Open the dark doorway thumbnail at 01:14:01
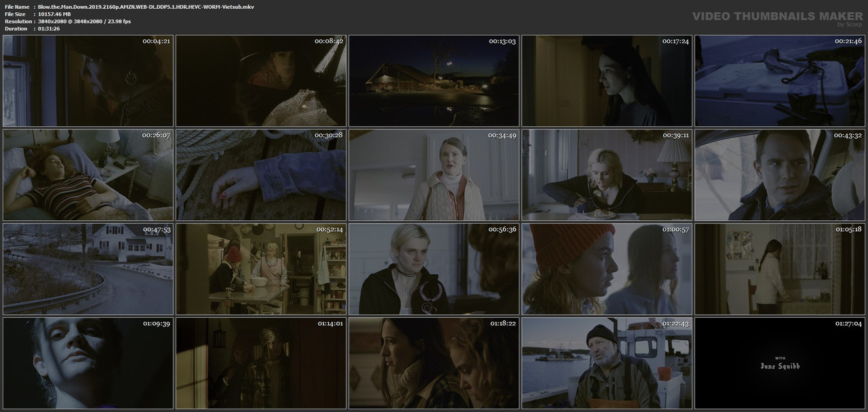The height and width of the screenshot is (412, 868). 261,363
